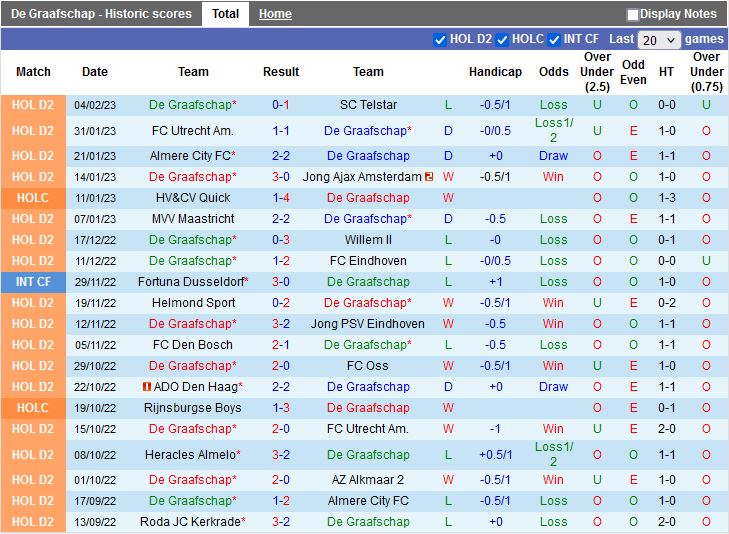Click the Over Under (2.5) column header
729x534 pixels.
coord(597,72)
